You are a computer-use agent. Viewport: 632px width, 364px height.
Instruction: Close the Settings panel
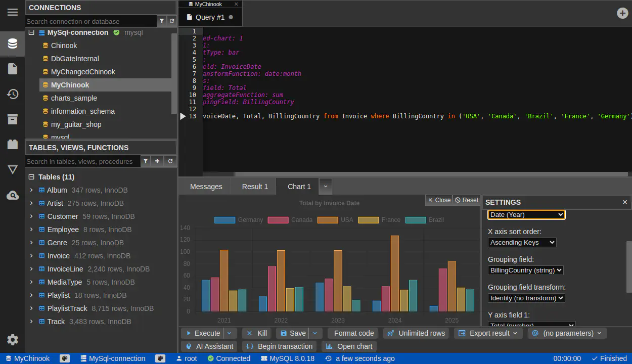pos(625,202)
